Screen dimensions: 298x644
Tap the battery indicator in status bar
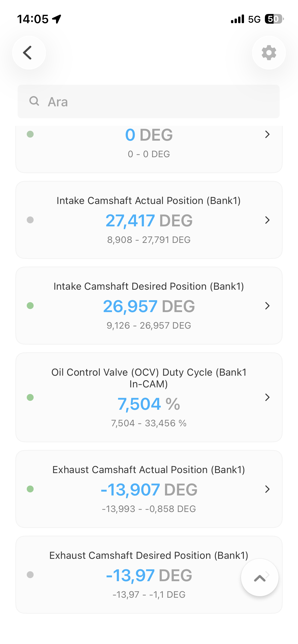[x=274, y=19]
